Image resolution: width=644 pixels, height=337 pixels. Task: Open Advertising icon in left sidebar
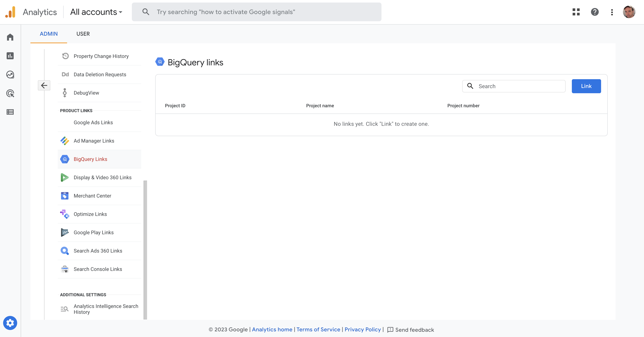pos(10,93)
